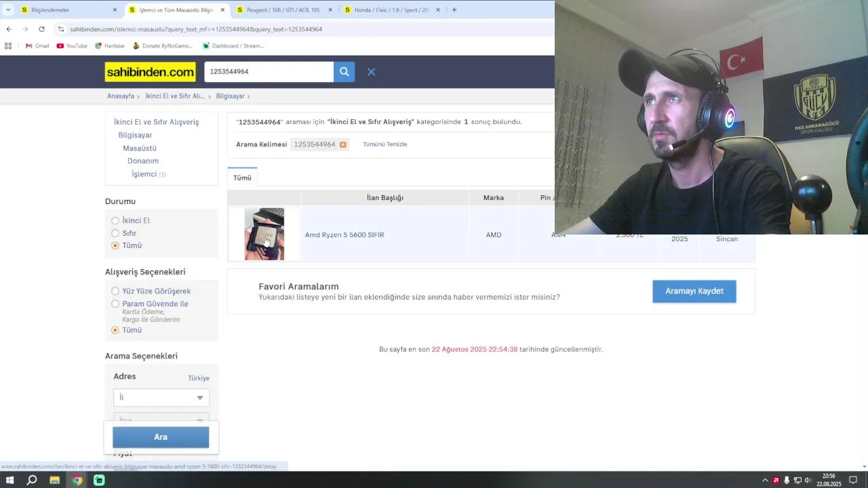868x488 pixels.
Task: Switch to the Peugeot 106 GTI tab
Action: click(283, 10)
